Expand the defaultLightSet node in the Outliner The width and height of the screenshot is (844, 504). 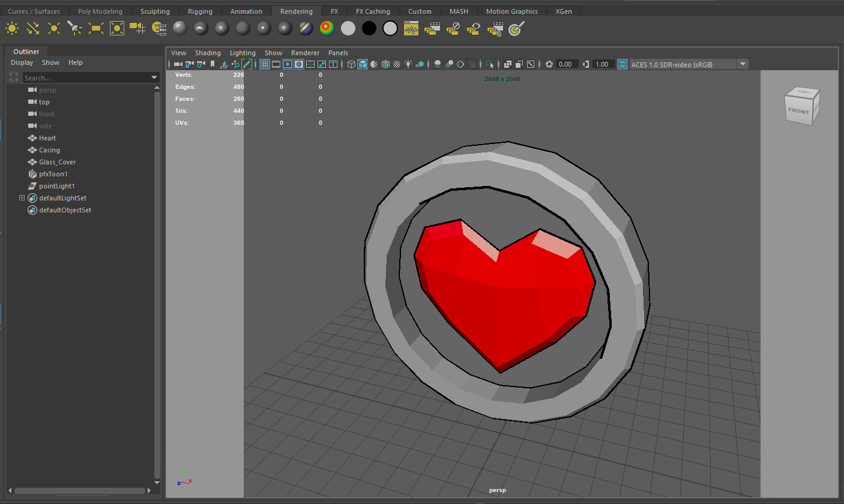[x=20, y=198]
